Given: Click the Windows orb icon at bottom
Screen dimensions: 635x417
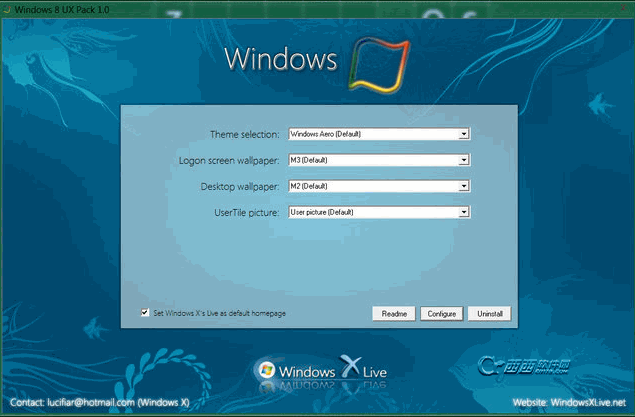Looking at the screenshot, I should point(267,370).
